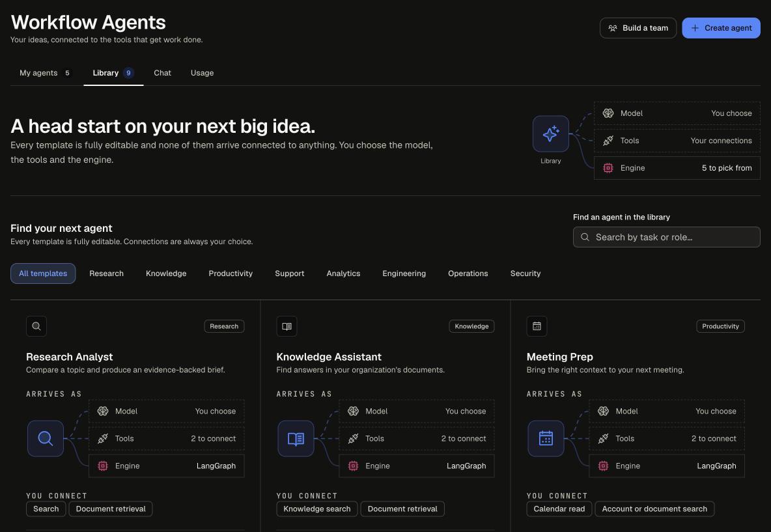Screen dimensions: 771x532
Task: Click the Knowledge search chip
Action: click(317, 509)
